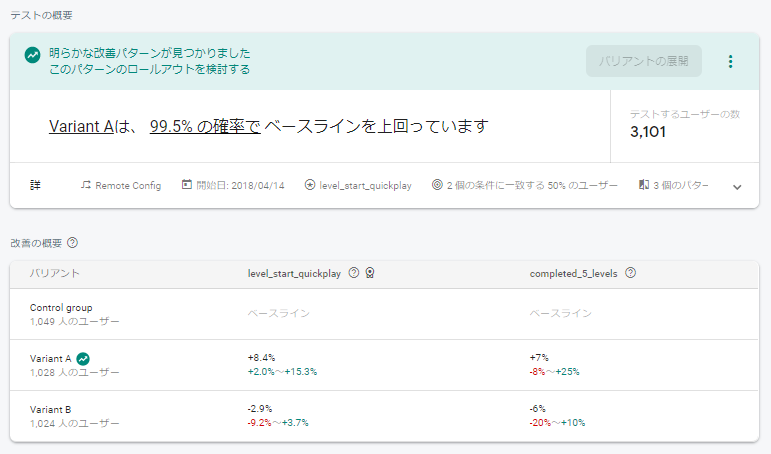
Task: Click help icon next to 改善の概要
Action: coord(73,242)
